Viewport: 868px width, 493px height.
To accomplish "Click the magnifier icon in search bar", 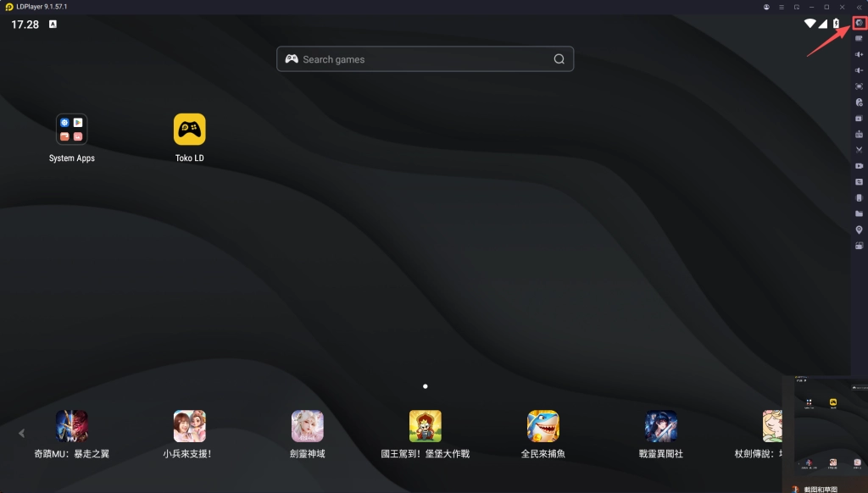I will (x=559, y=59).
